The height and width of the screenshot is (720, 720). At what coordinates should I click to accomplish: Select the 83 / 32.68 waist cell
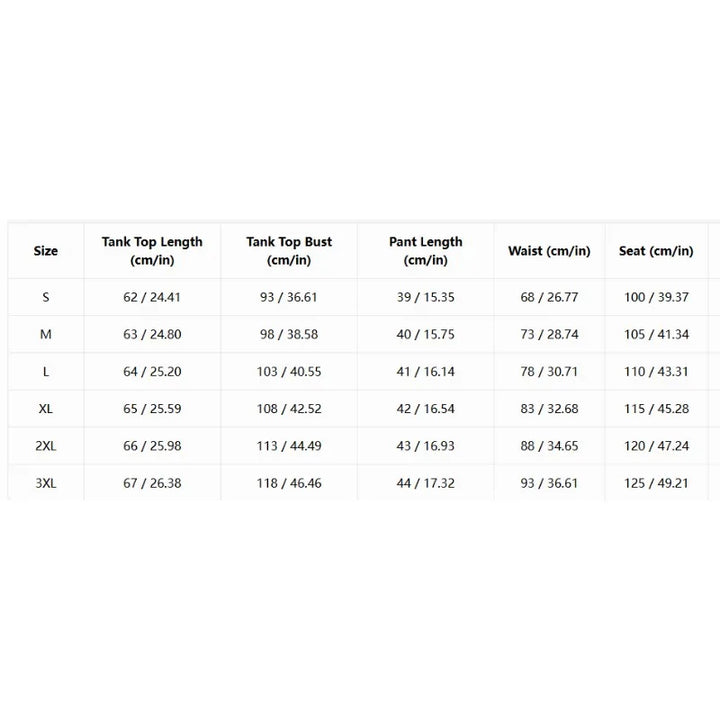pyautogui.click(x=549, y=409)
